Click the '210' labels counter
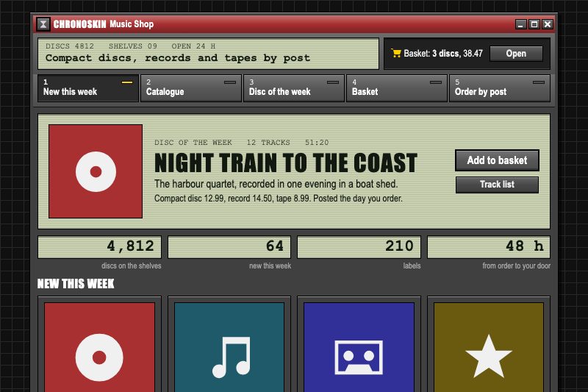Screen dimensions: 588x392 coord(359,247)
